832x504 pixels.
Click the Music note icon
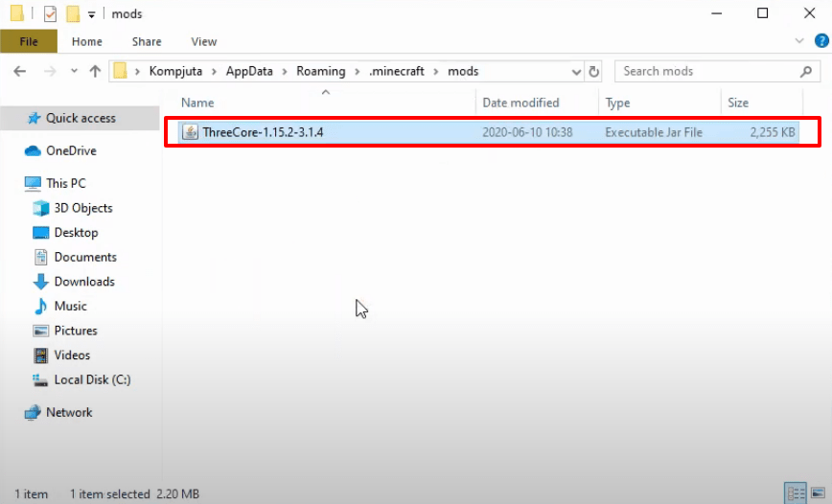point(40,306)
